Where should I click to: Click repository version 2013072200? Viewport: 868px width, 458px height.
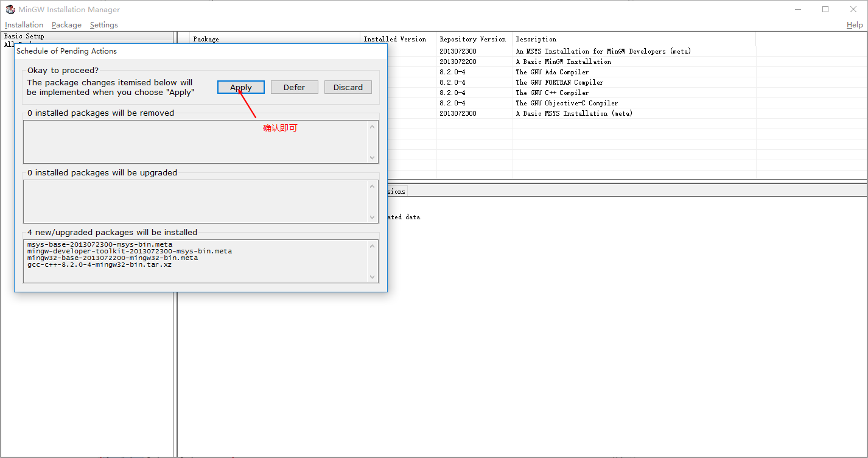coord(458,62)
